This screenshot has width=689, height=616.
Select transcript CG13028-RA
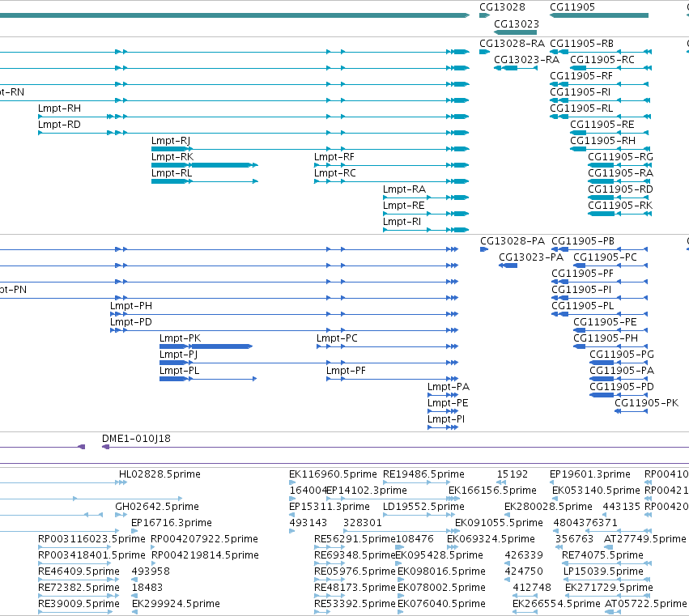pos(512,44)
